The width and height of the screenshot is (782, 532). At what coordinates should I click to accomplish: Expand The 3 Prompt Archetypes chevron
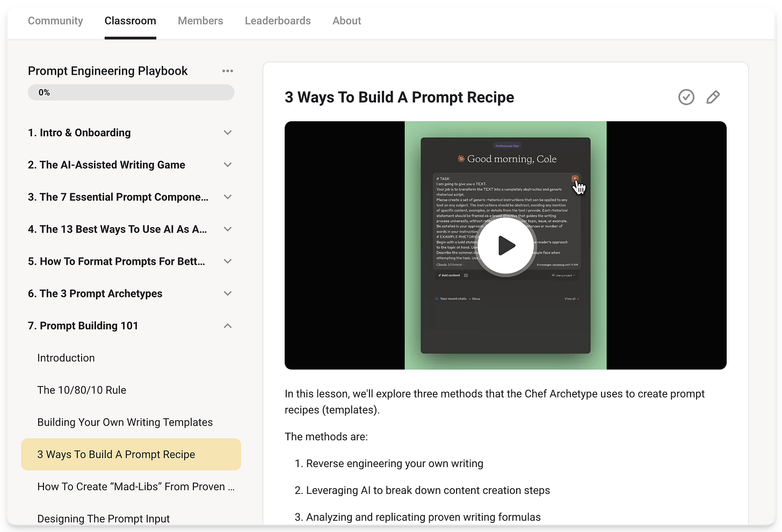[x=228, y=294]
